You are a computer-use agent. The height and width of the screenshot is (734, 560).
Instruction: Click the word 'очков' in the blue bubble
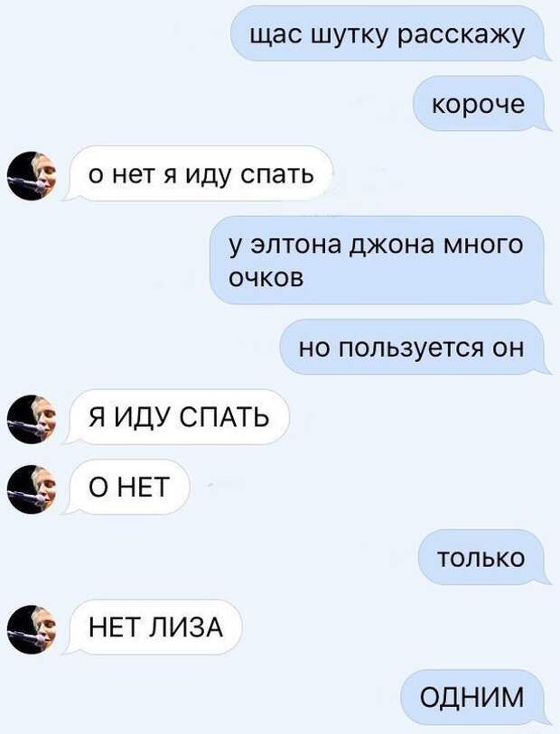coord(266,277)
